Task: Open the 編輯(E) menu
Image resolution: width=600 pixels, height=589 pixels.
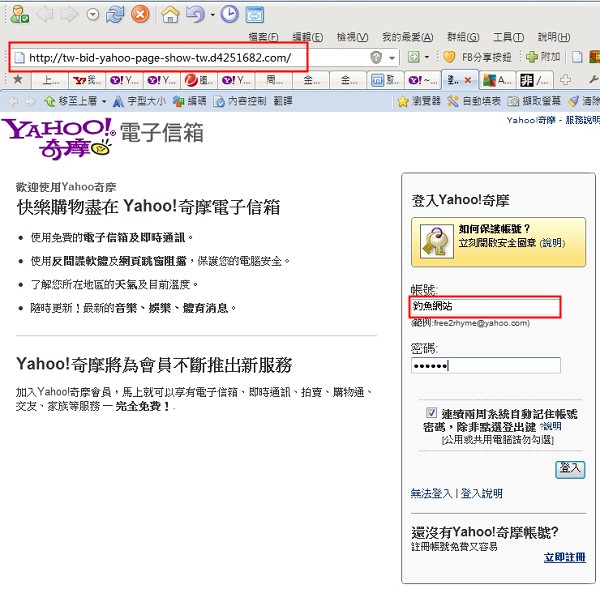Action: coord(308,37)
